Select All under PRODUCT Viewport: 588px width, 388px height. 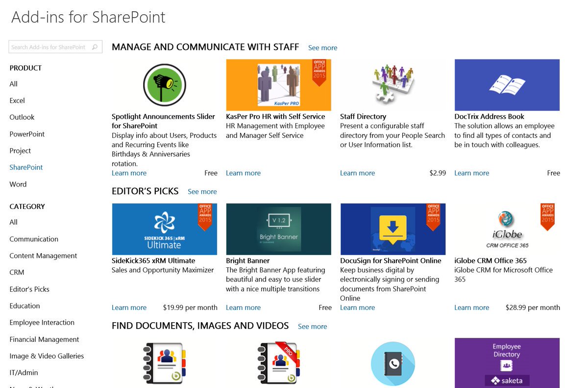pyautogui.click(x=13, y=84)
